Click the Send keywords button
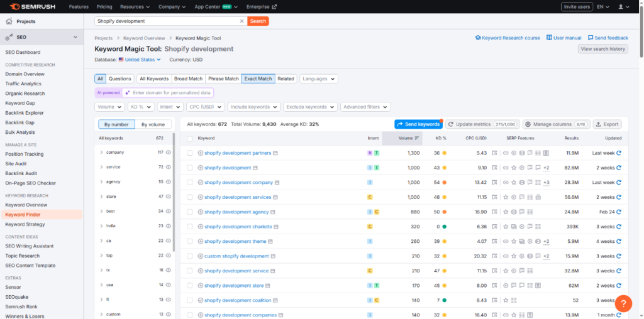The image size is (644, 319). click(x=418, y=124)
